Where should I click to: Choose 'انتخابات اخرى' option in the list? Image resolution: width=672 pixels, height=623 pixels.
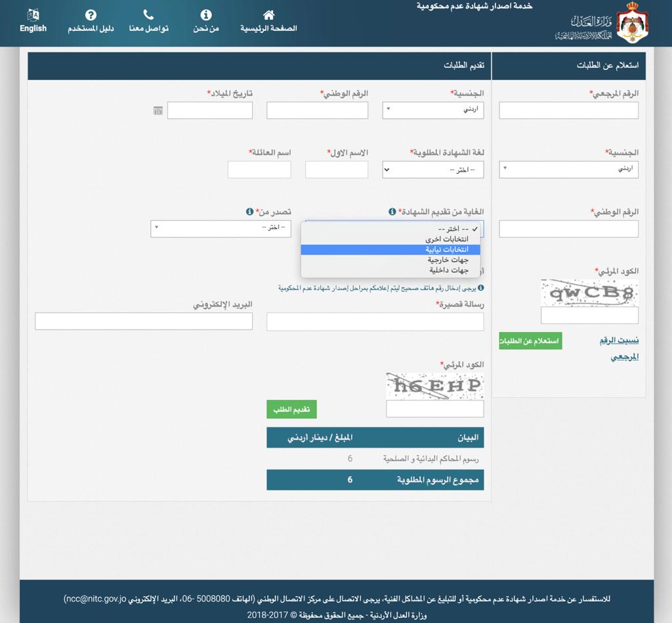coord(446,240)
